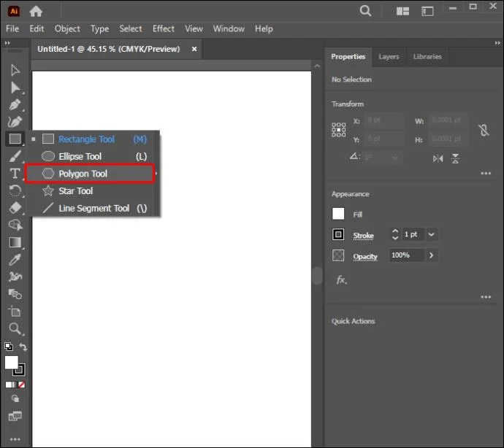The height and width of the screenshot is (448, 504).
Task: Click the white Fill swatch in Appearance
Action: [x=338, y=214]
